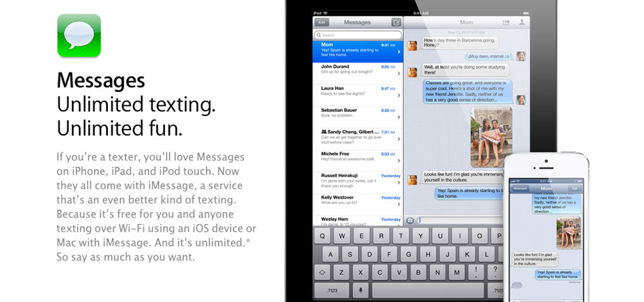Tap the exclamation comma key on keyboard

pos(476,272)
